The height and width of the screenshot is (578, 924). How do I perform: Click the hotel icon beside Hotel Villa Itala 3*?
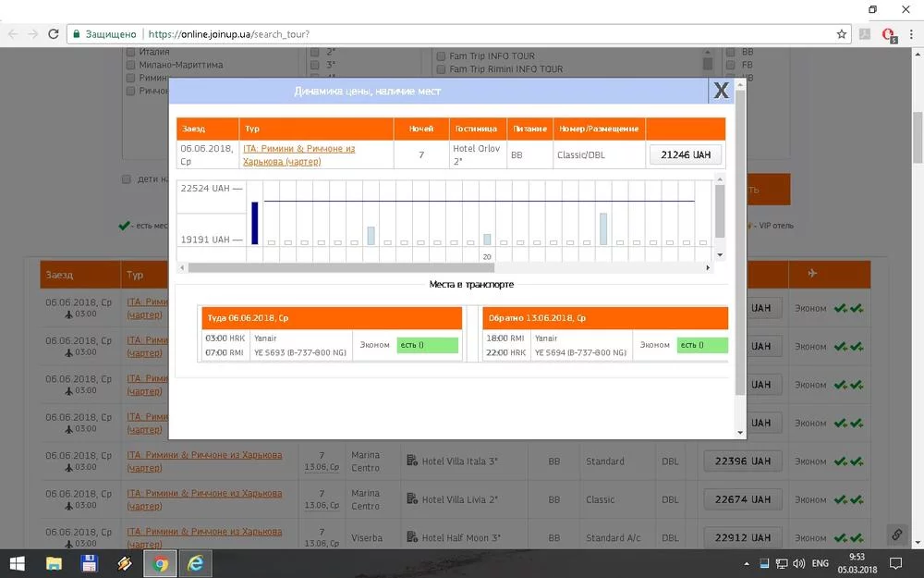coord(412,460)
